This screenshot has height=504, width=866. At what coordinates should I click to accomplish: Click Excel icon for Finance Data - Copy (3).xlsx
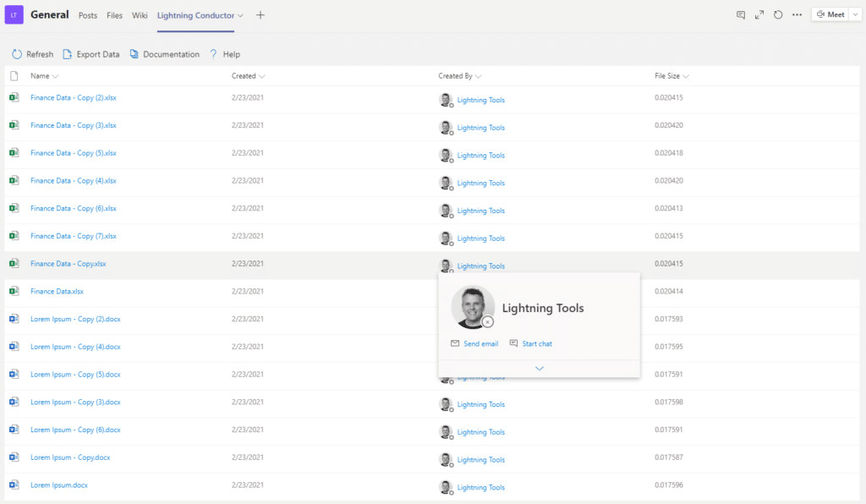click(x=14, y=125)
